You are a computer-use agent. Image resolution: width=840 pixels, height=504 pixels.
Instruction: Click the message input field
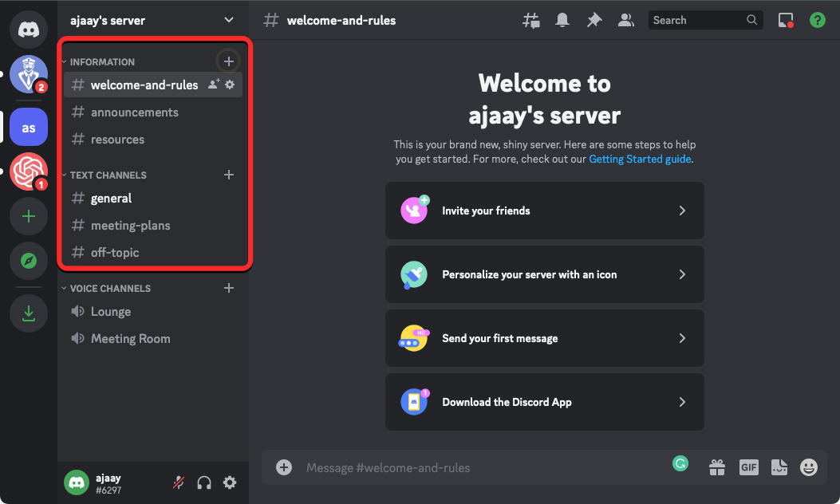pos(479,467)
